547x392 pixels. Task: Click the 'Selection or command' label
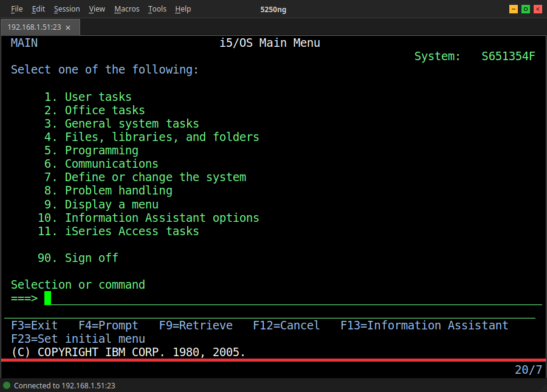[x=78, y=285]
